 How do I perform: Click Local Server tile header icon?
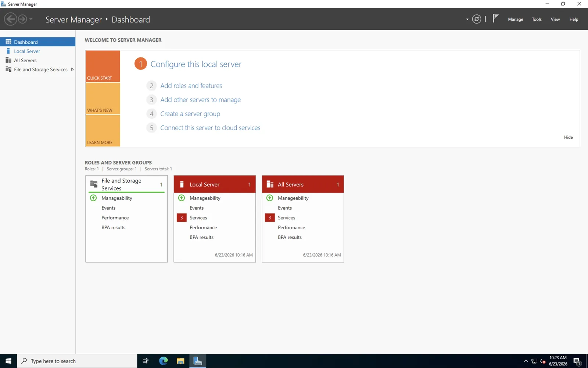coord(182,184)
